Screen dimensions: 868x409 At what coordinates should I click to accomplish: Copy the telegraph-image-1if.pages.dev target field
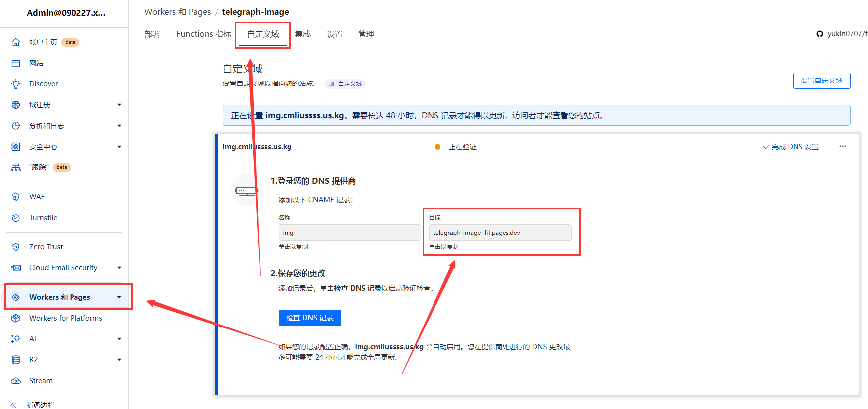(x=500, y=233)
